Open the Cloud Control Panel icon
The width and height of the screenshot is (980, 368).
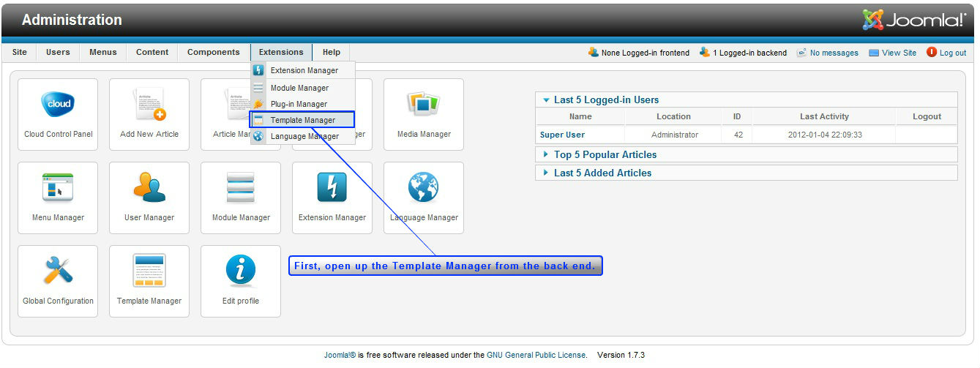click(58, 115)
